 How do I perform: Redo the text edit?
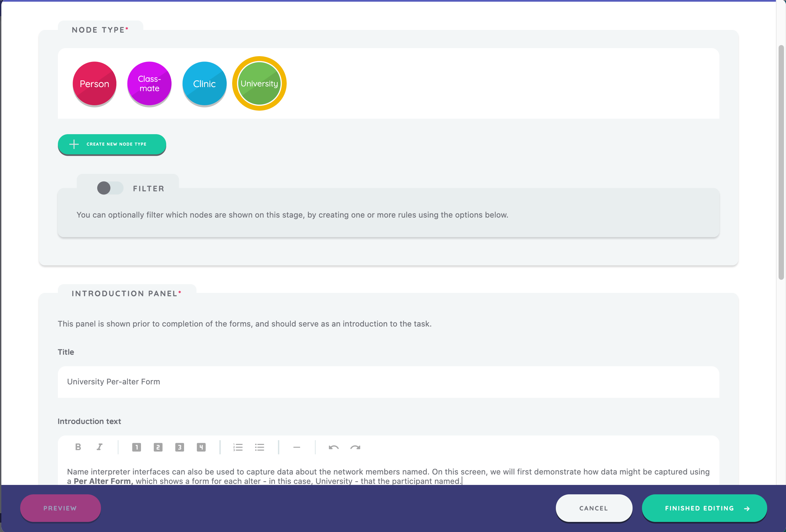point(355,447)
